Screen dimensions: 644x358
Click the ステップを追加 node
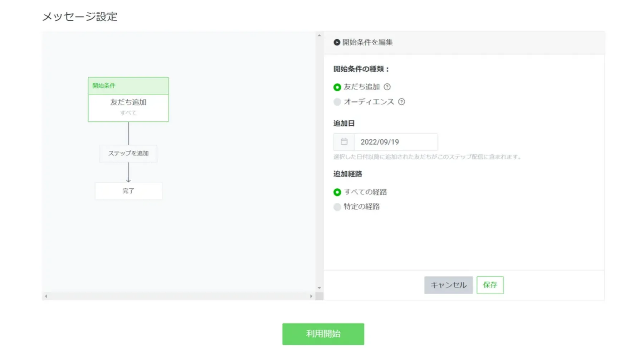pos(128,154)
